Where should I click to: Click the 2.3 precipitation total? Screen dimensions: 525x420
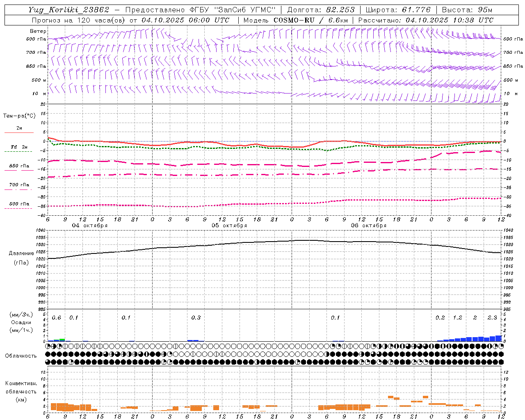(492, 318)
